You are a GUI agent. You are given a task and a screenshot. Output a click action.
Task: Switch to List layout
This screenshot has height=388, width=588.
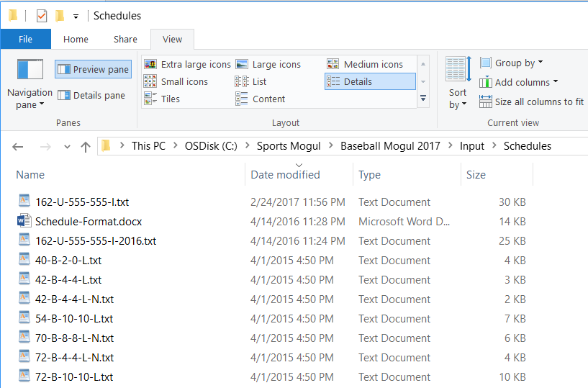pos(250,81)
